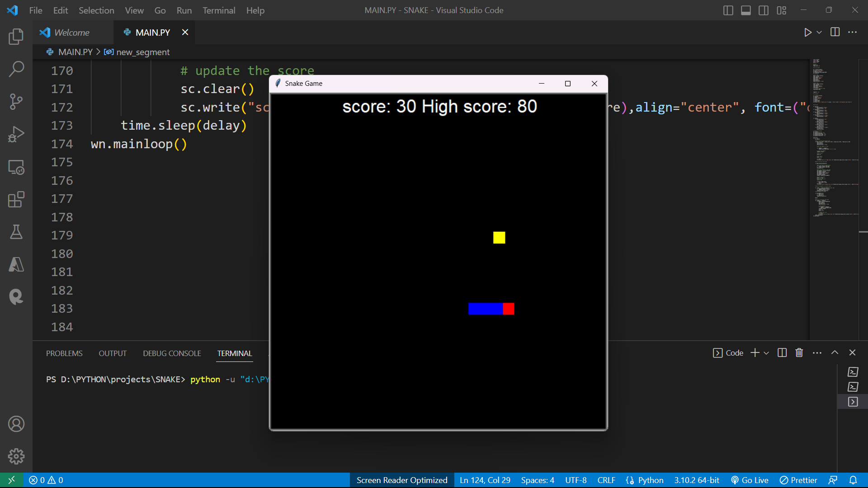Toggle the bottom Panel layout
This screenshot has width=868, height=488.
(746, 10)
